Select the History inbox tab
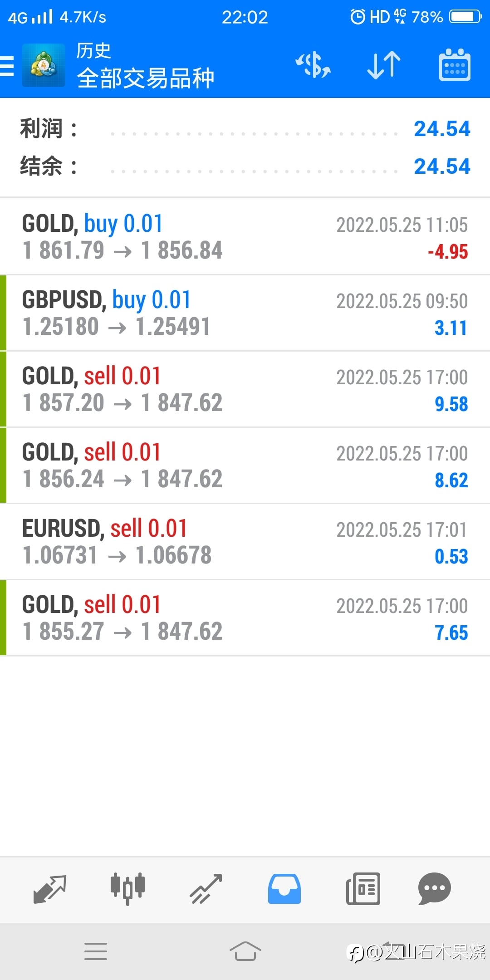The height and width of the screenshot is (980, 490). point(284,888)
